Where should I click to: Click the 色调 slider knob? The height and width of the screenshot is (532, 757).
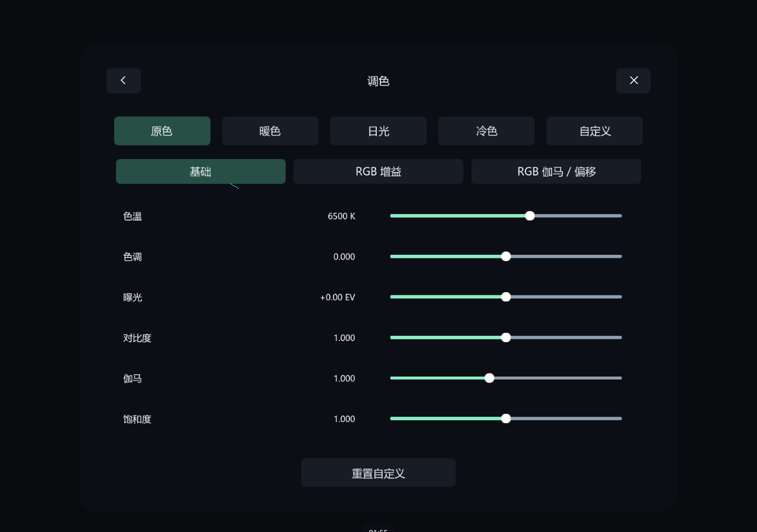click(506, 257)
